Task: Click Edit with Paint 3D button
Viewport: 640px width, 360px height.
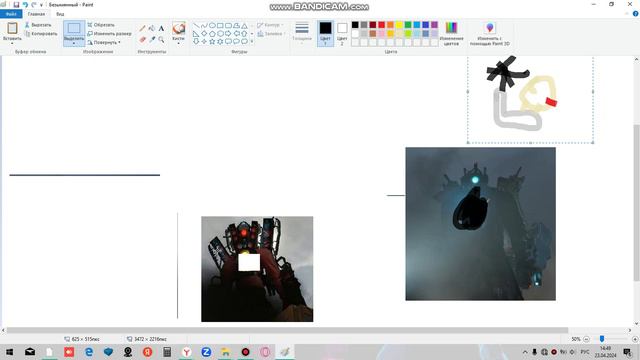Action: 489,33
